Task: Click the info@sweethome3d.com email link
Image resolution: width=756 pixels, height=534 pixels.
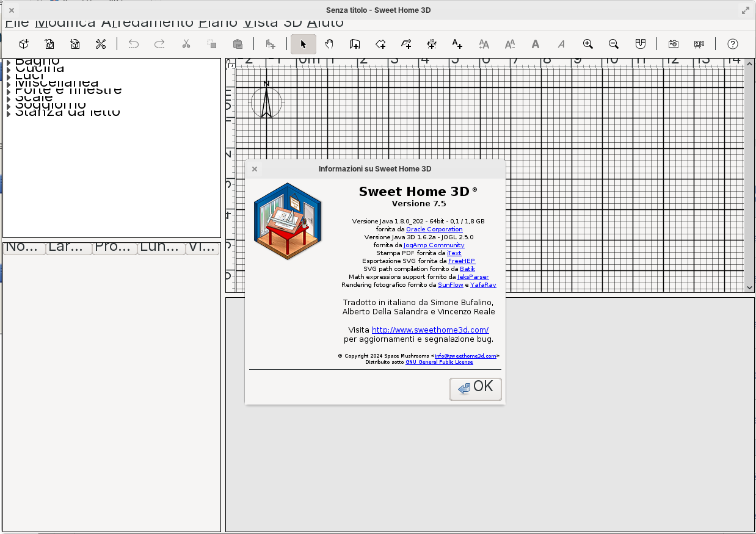Action: point(465,356)
